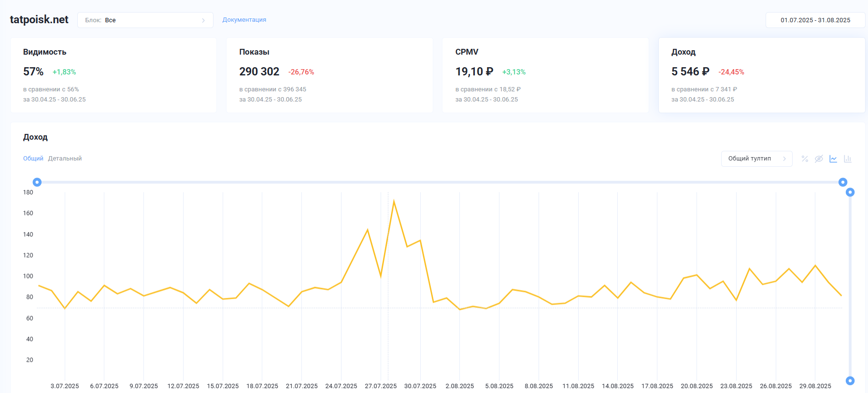Switch chart to percentage mode icon
The image size is (868, 393).
805,159
